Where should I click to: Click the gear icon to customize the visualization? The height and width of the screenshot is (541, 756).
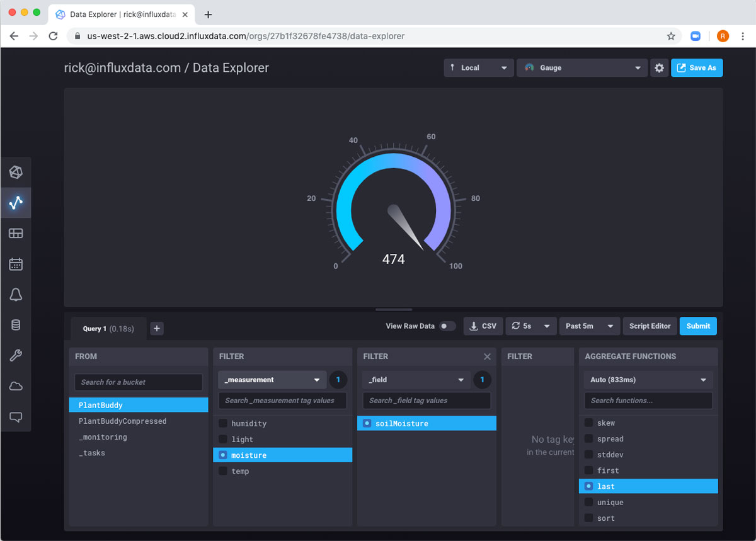pos(659,68)
